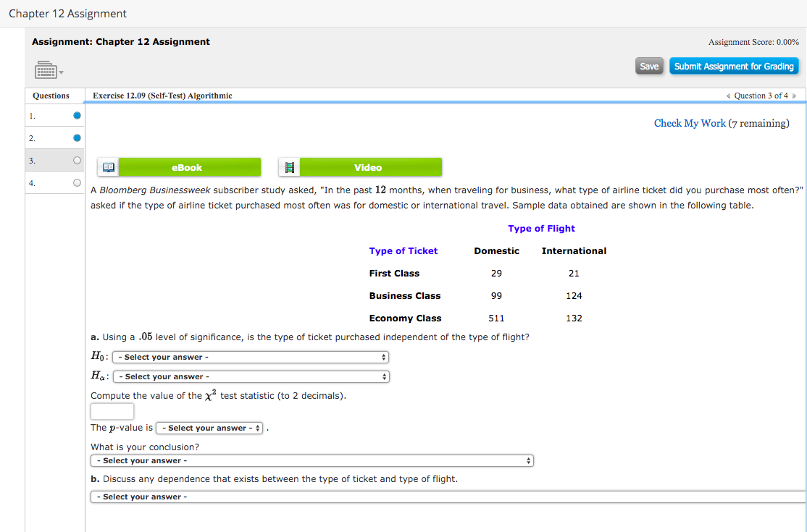Click the 'Question 3 of 4' indicator
The image size is (807, 532).
tap(761, 96)
